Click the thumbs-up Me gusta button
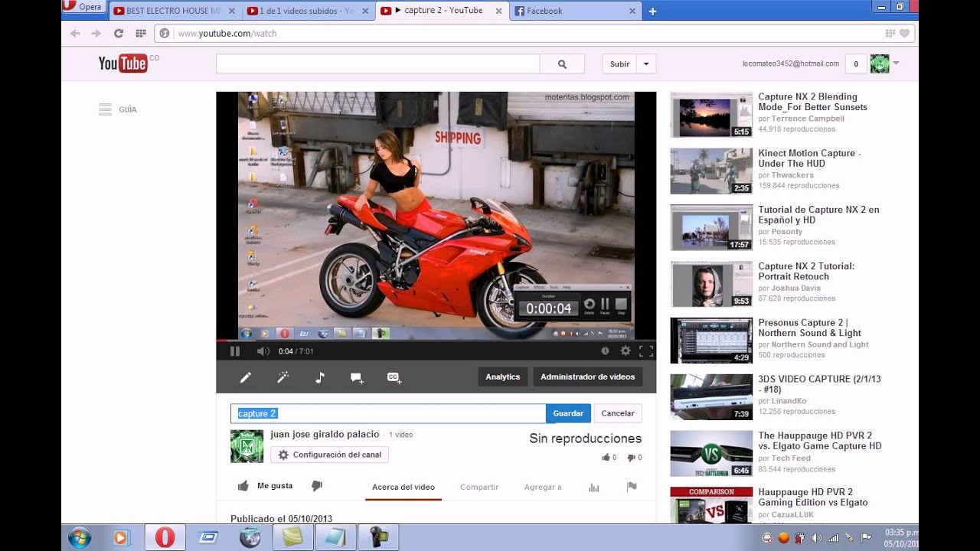The height and width of the screenshot is (551, 980). (x=265, y=486)
